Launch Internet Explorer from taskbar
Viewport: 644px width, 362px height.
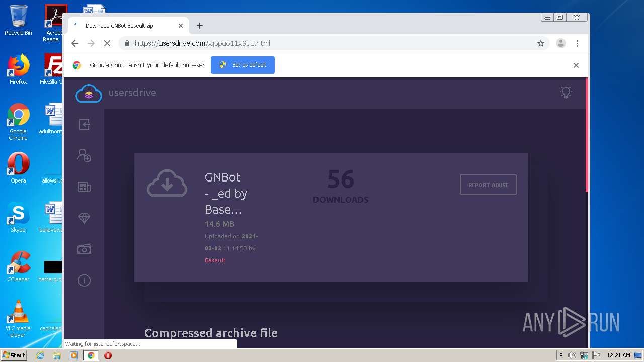[40, 355]
